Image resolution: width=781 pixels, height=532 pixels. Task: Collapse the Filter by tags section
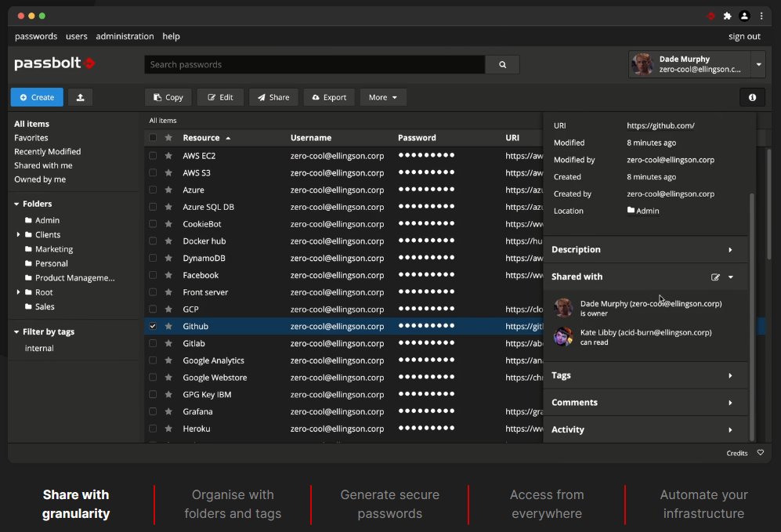tap(16, 331)
